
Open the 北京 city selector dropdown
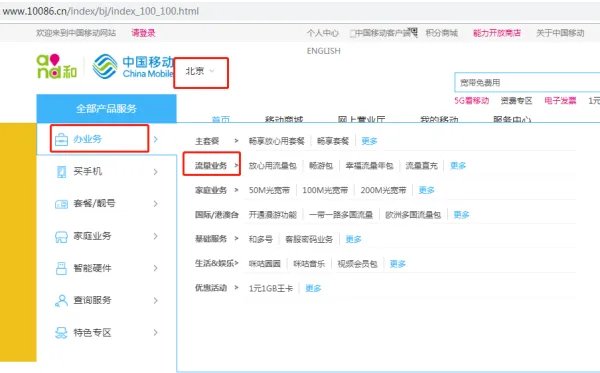pos(201,71)
